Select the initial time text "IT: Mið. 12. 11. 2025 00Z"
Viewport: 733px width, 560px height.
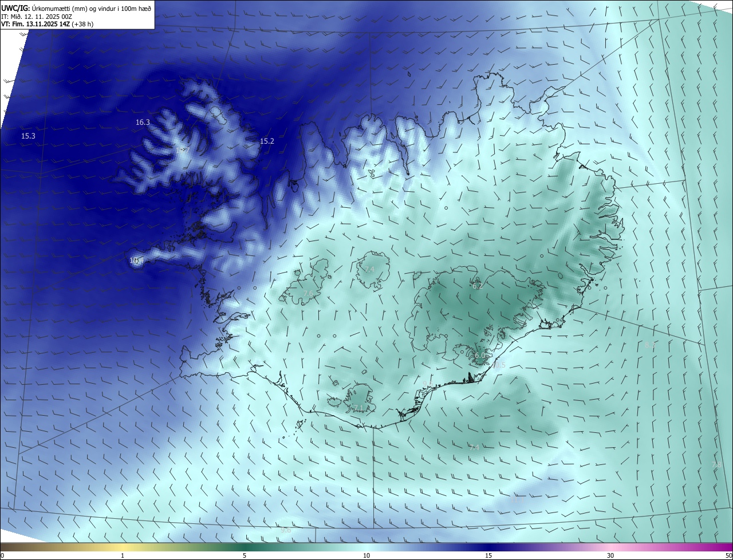click(x=37, y=16)
